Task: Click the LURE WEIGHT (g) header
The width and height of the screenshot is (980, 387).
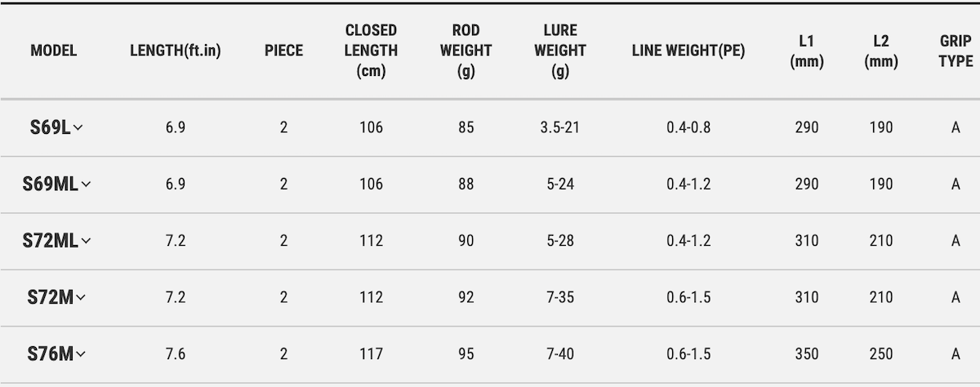Action: pyautogui.click(x=560, y=51)
